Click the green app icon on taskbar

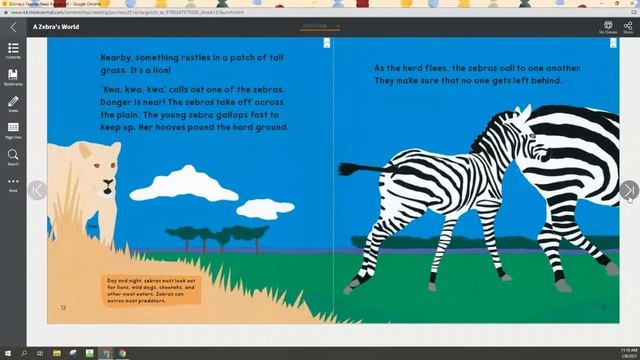pos(89,353)
